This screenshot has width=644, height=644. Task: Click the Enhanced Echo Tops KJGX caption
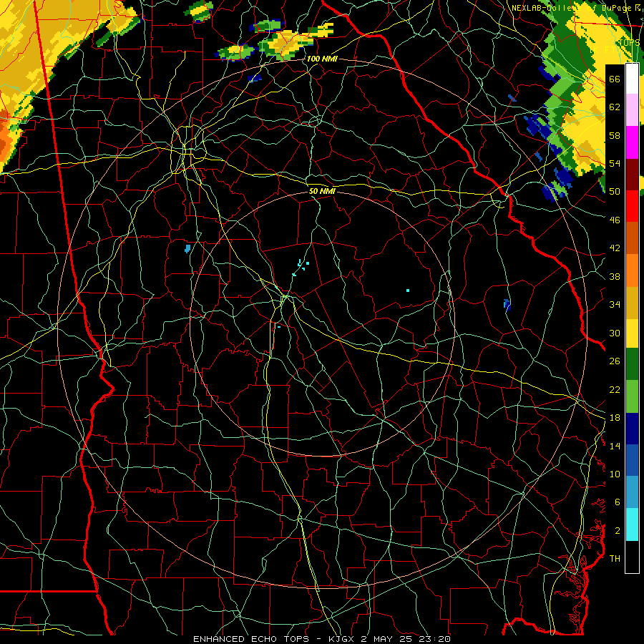point(321,639)
